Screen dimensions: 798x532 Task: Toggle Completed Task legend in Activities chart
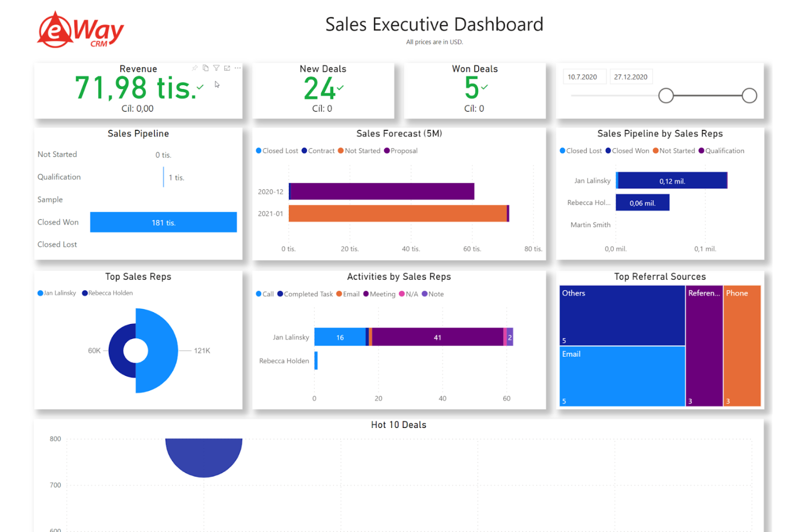[x=305, y=294]
